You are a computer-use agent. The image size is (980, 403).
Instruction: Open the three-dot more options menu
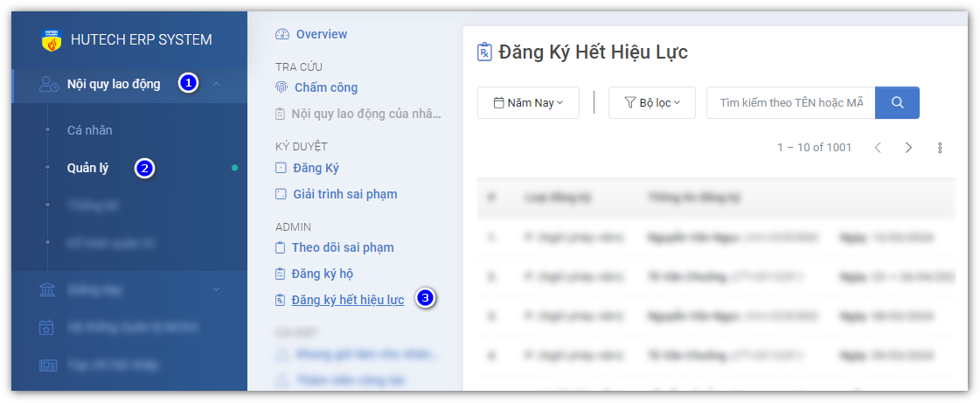(940, 148)
